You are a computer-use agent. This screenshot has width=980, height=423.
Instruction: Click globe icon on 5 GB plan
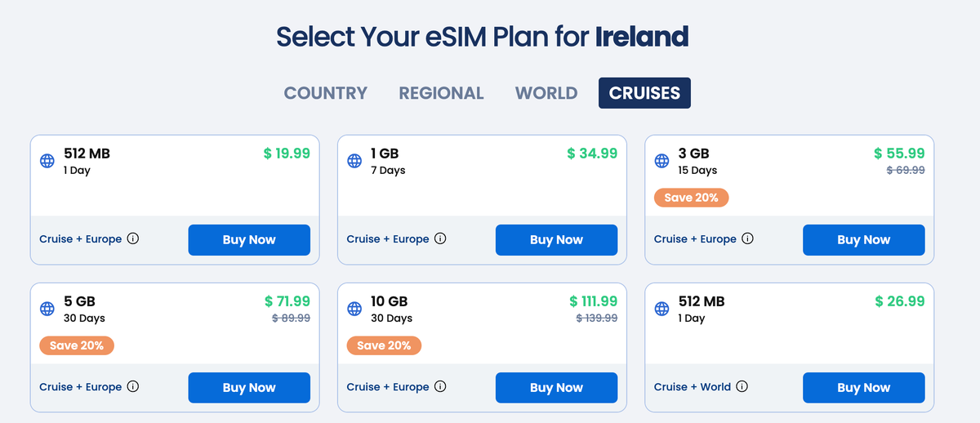(x=47, y=309)
